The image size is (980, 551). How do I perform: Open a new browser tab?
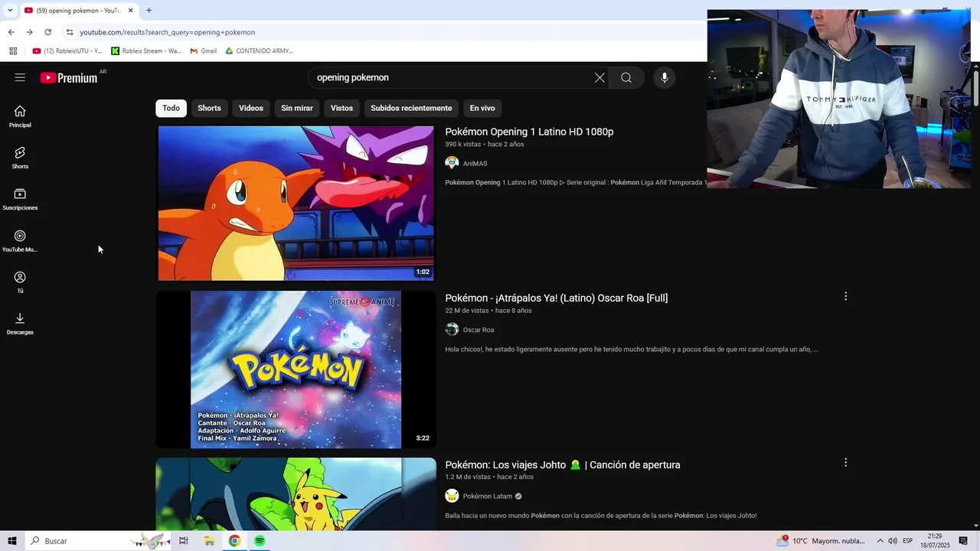pos(149,10)
